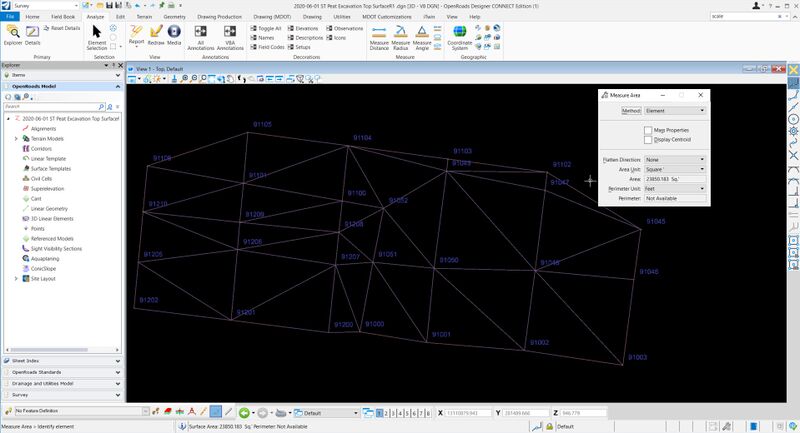Open the File tab

click(x=10, y=16)
